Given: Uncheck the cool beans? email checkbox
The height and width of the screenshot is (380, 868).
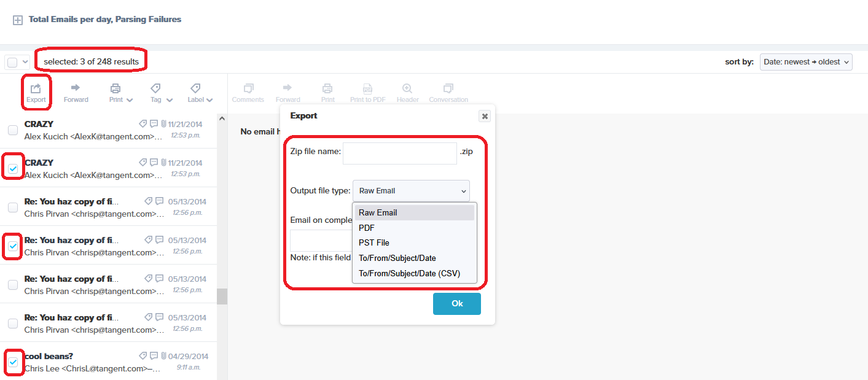Looking at the screenshot, I should click(x=13, y=362).
